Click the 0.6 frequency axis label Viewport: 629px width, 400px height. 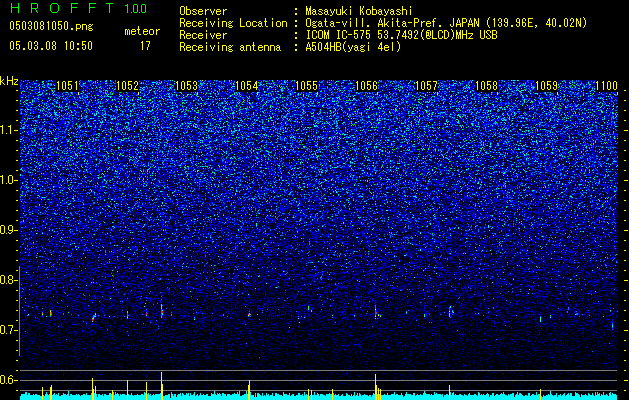tap(9, 380)
